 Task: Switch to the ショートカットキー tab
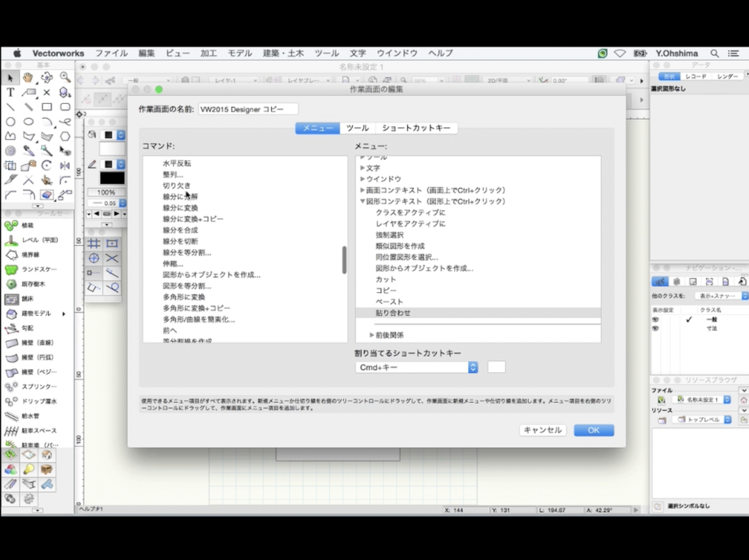(416, 128)
